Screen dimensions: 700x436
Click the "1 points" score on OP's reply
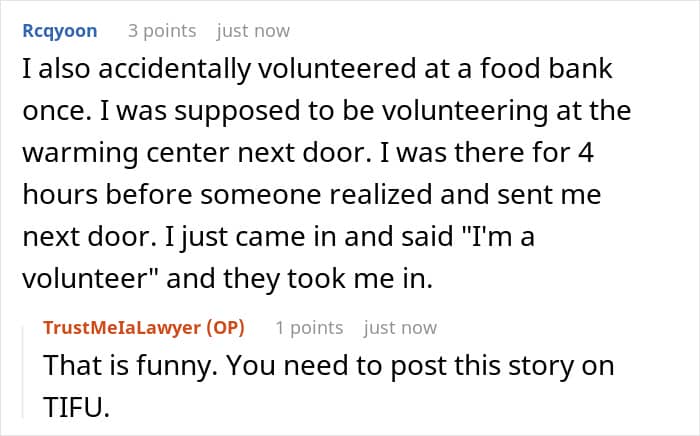[x=309, y=328]
